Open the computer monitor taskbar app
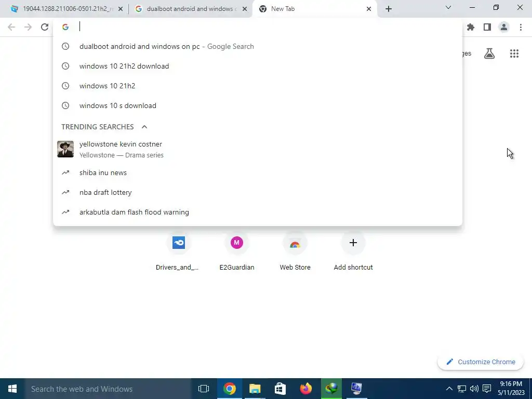Image resolution: width=532 pixels, height=399 pixels. pyautogui.click(x=356, y=389)
